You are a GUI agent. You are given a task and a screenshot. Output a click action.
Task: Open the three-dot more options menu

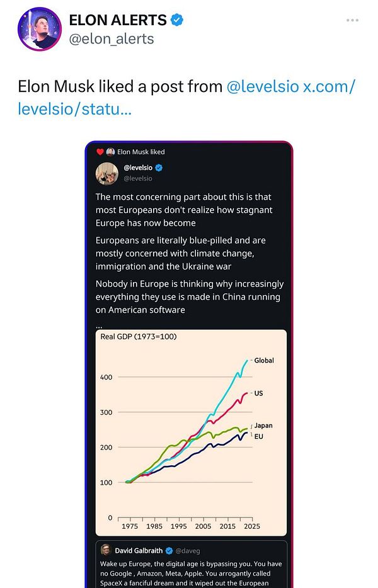[x=352, y=20]
